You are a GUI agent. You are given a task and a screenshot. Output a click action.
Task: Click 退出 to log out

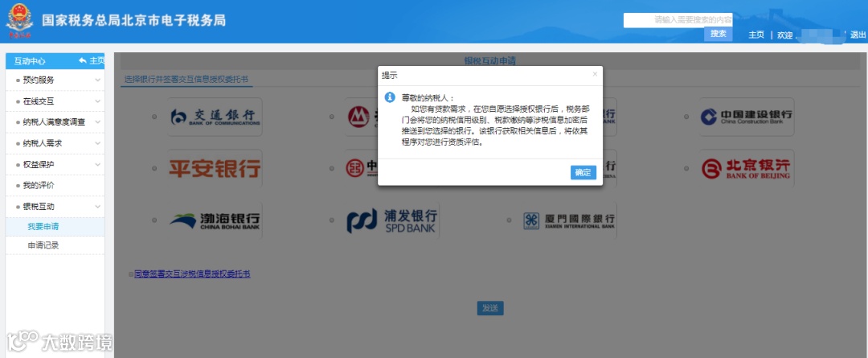coord(858,35)
